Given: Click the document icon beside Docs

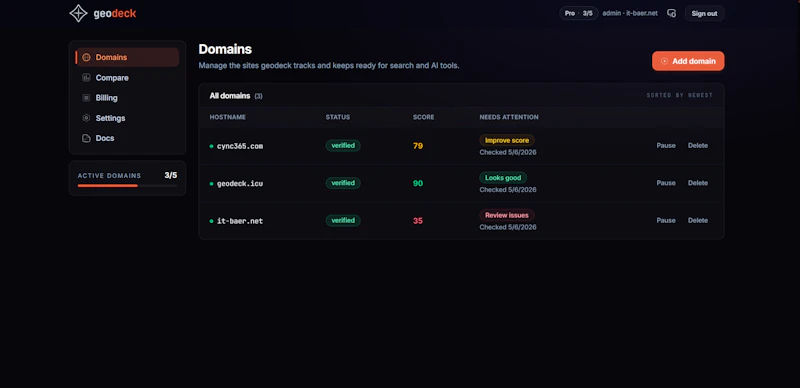Looking at the screenshot, I should click(86, 138).
